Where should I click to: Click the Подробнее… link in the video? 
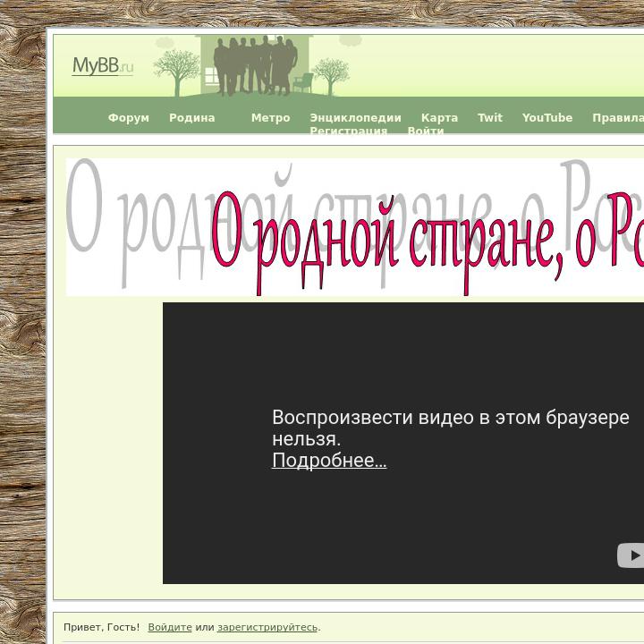[x=329, y=461]
